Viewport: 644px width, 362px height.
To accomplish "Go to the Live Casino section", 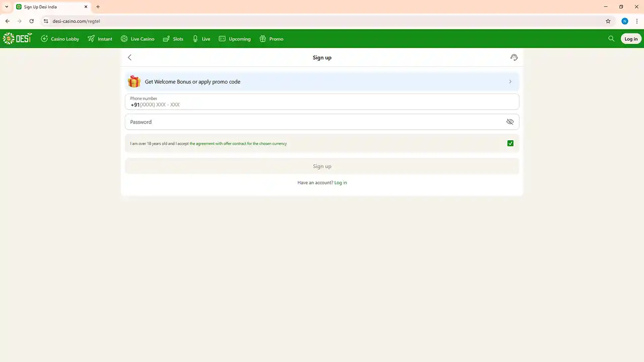I will pos(137,39).
